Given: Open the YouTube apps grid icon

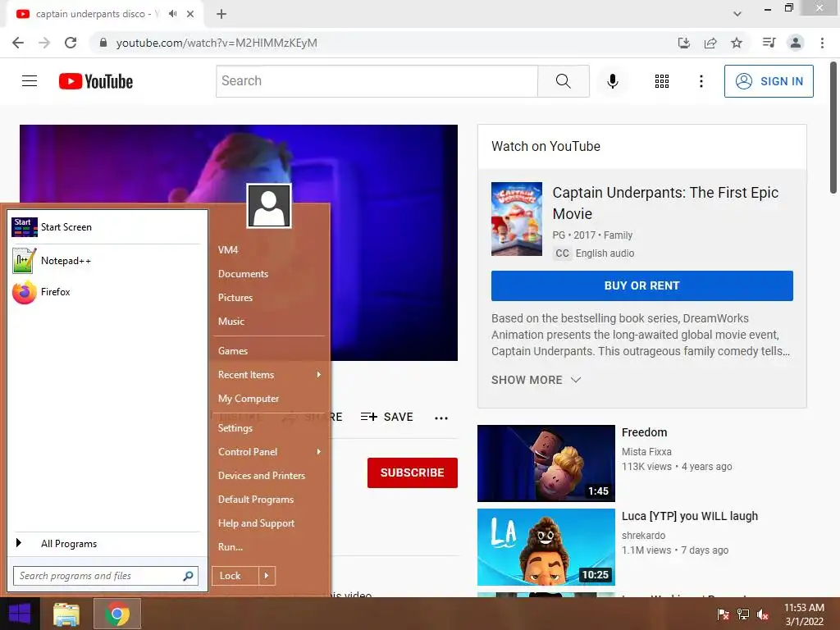Looking at the screenshot, I should point(662,81).
